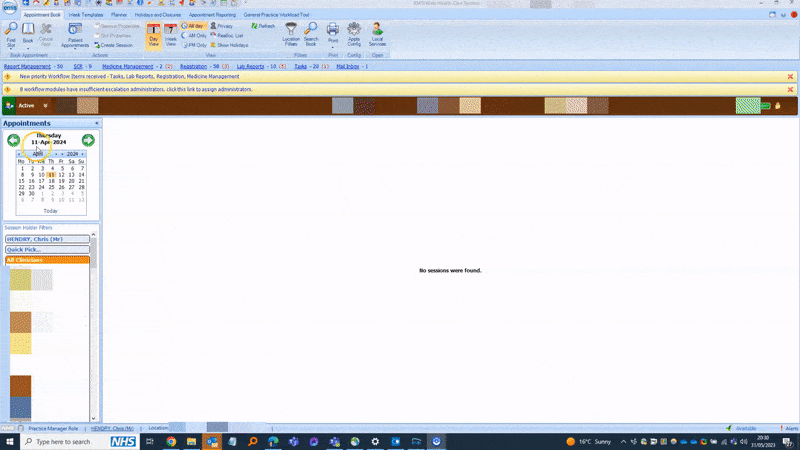Switch to the Week Templates tab

click(x=86, y=15)
